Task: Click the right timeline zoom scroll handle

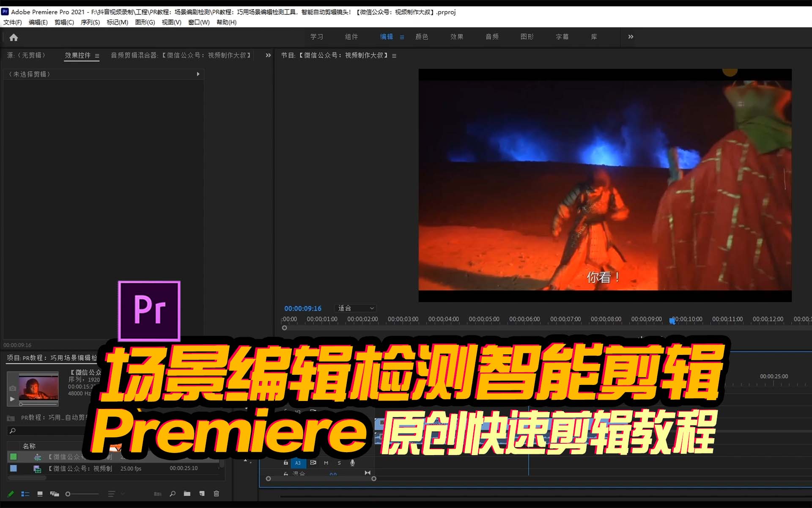Action: tap(374, 479)
